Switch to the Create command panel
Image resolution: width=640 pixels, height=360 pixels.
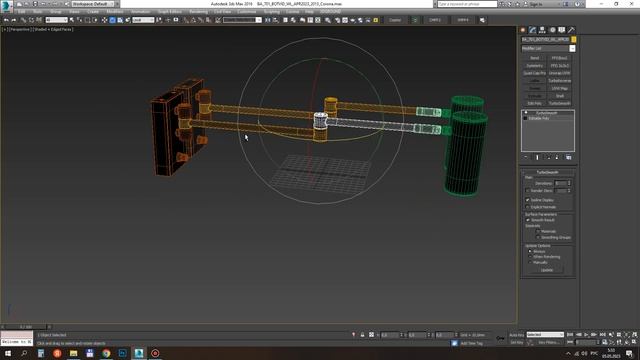(523, 30)
